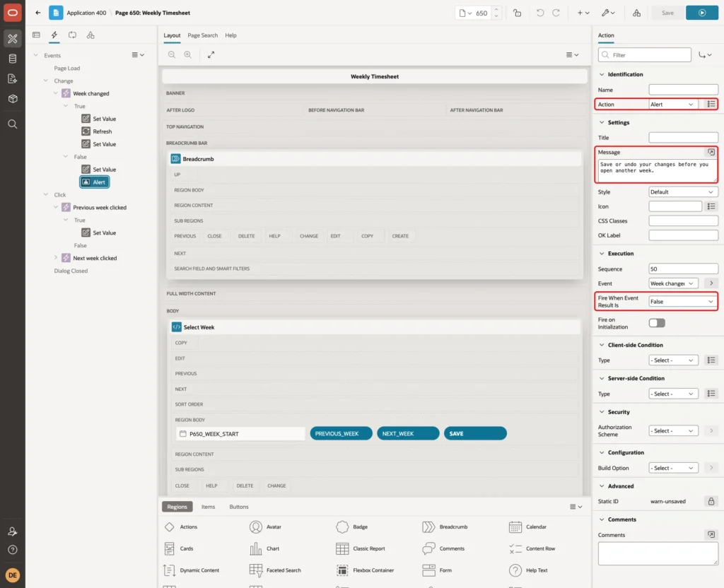
Task: Switch to the Buttons gallery tab
Action: coord(239,507)
